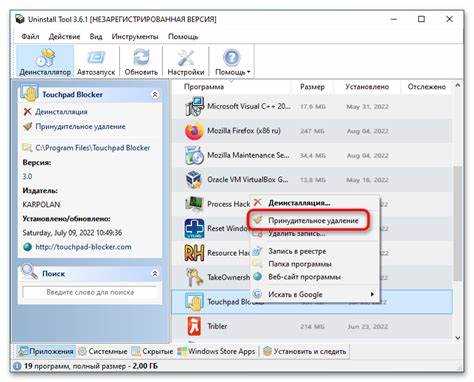Click the Microsoft Visual C++ icon
474x382 pixels.
point(194,107)
